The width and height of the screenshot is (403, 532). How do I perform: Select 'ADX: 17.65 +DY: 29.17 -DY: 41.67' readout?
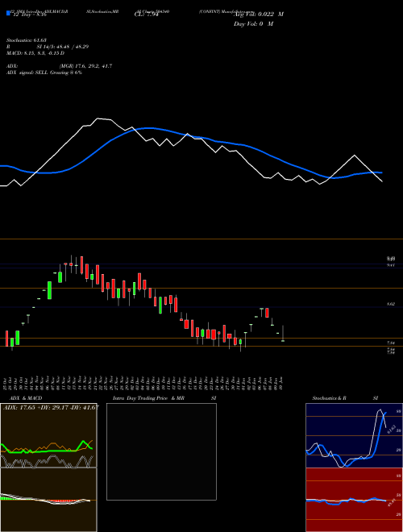pyautogui.click(x=52, y=407)
